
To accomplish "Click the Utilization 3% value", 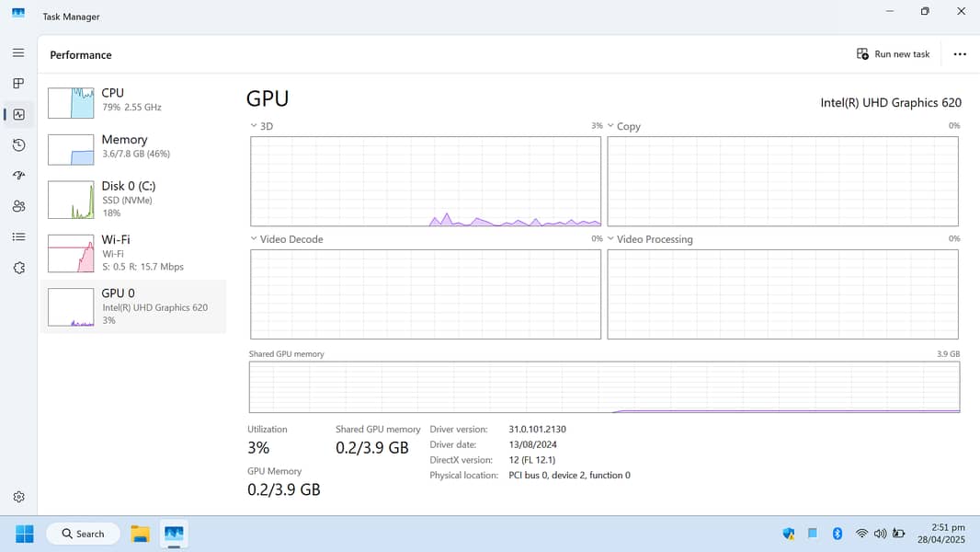I will (x=258, y=448).
